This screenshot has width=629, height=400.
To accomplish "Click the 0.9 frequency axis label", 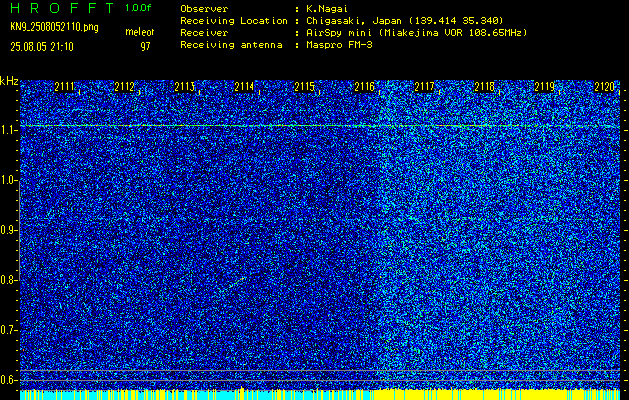I will click(7, 230).
